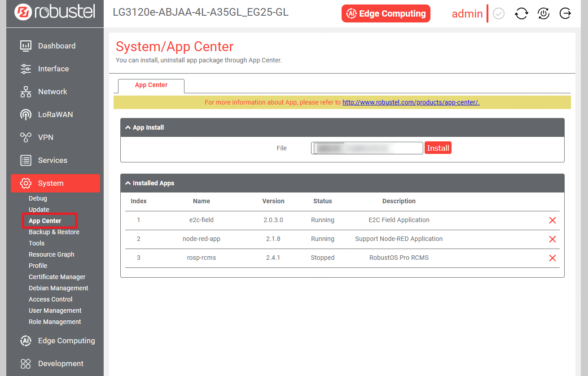Viewport: 588px width, 376px height.
Task: Open the Update submenu page
Action: pyautogui.click(x=39, y=210)
